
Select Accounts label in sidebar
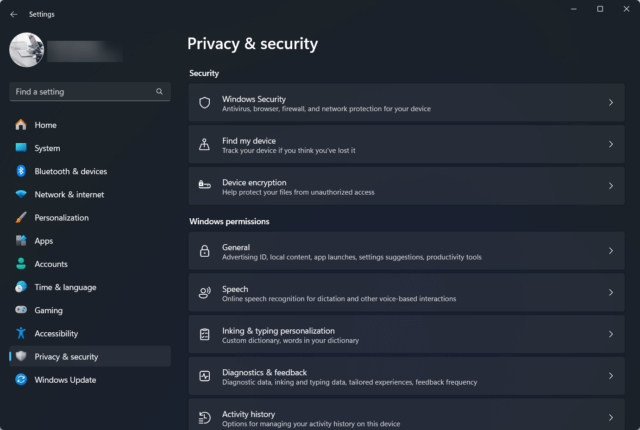(51, 264)
